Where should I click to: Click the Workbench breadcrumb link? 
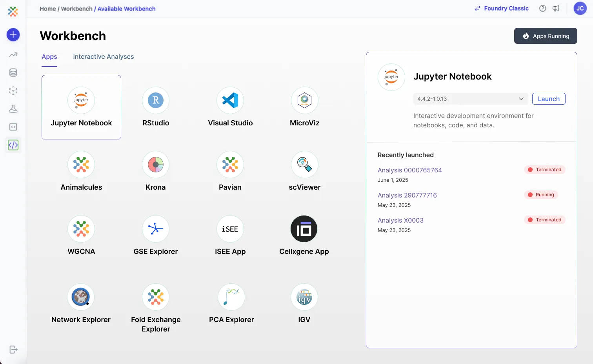point(77,9)
